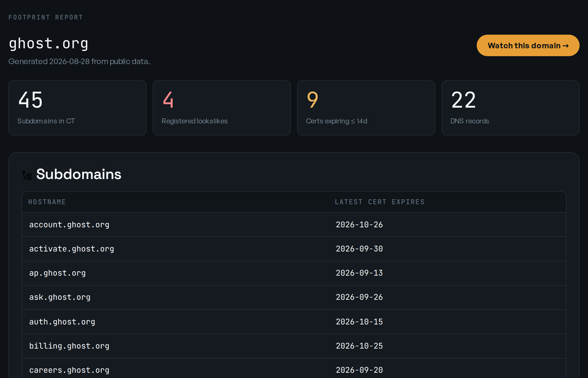The width and height of the screenshot is (588, 378).
Task: Select account.ghost.org hostname
Action: point(69,225)
